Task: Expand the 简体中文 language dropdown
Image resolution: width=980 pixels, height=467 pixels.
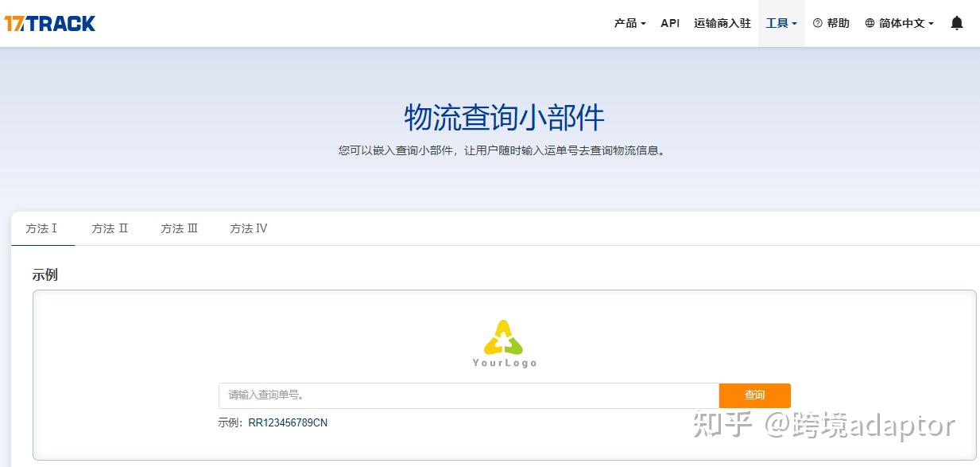Action: click(x=904, y=23)
